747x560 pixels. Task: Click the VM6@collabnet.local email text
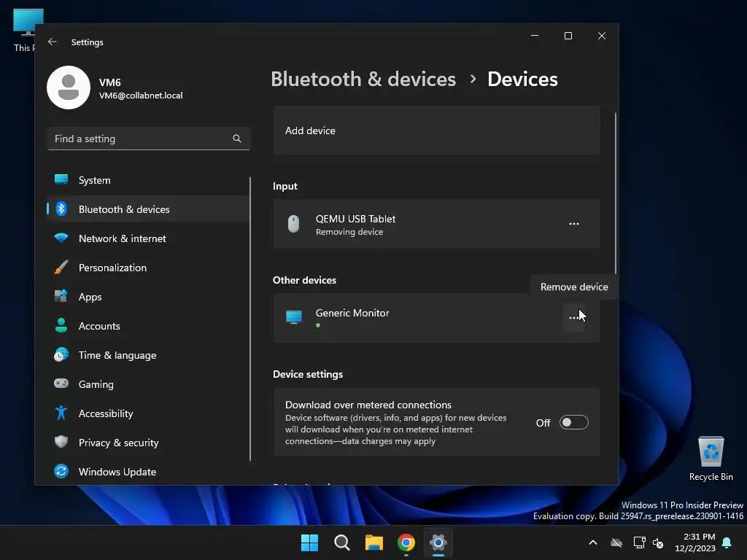tap(141, 96)
